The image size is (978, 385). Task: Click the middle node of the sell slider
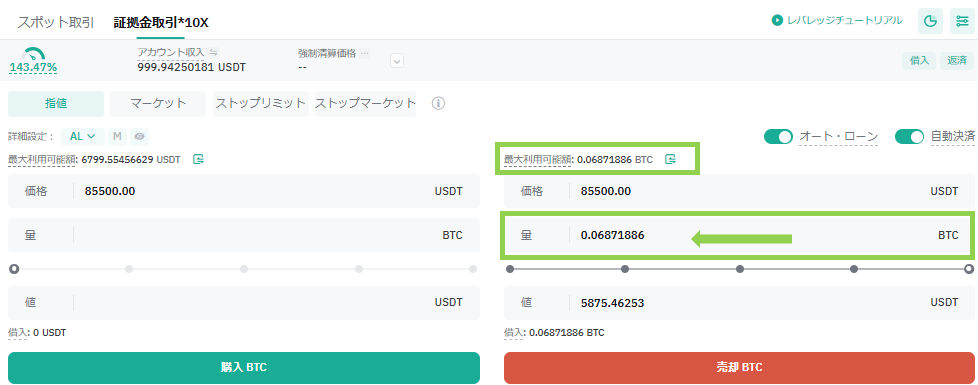point(740,269)
